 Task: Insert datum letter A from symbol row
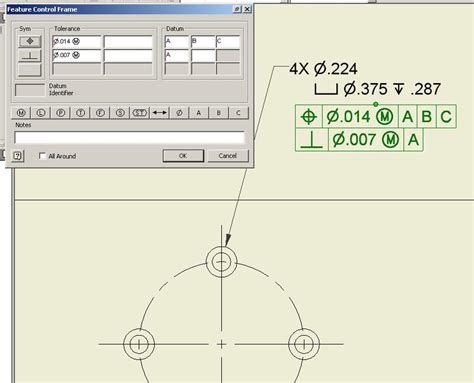199,113
